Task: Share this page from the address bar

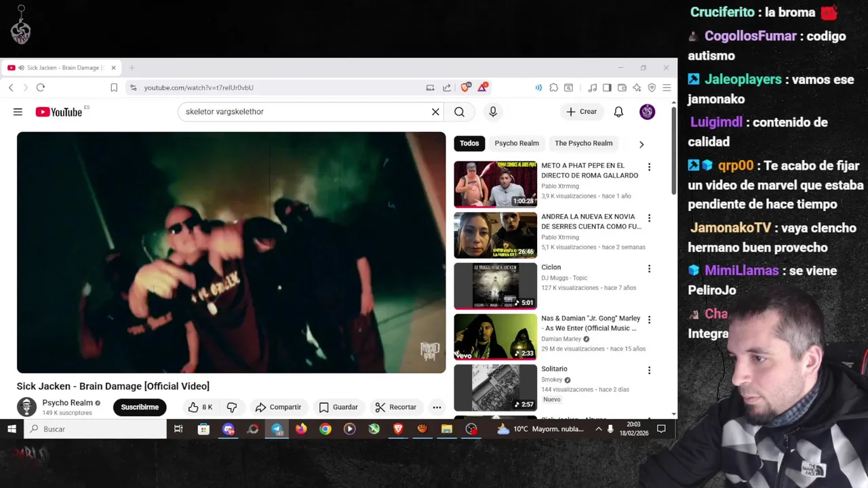Action: (447, 87)
